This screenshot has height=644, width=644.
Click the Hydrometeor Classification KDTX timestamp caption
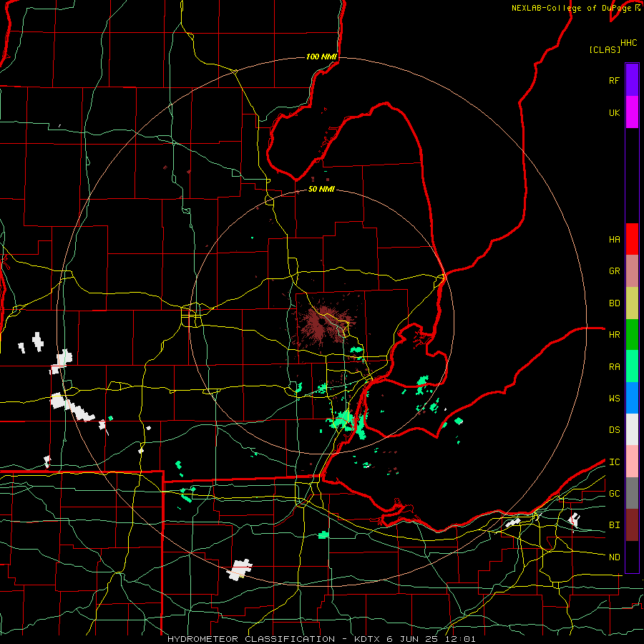click(x=321, y=639)
